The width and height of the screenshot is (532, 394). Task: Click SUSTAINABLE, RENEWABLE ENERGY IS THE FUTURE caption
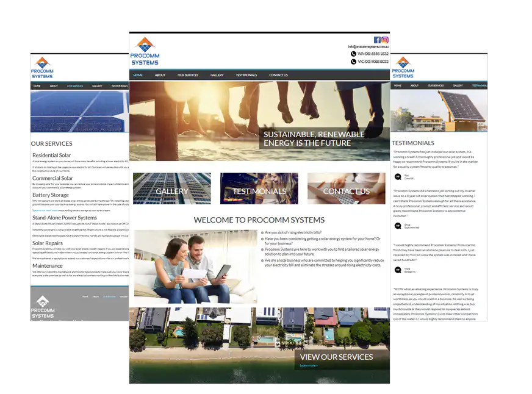tap(314, 138)
